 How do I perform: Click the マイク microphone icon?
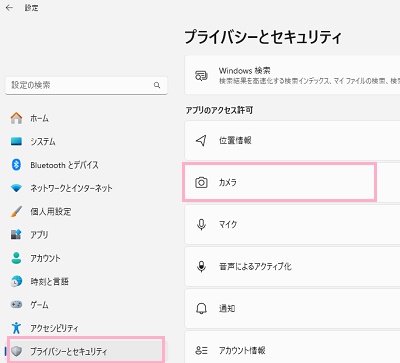[x=201, y=224]
